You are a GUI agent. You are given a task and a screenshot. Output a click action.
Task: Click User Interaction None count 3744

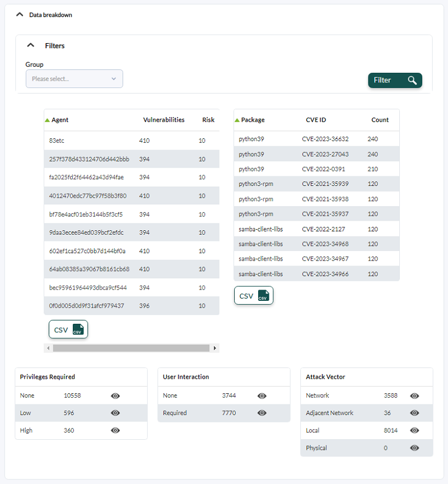pyautogui.click(x=229, y=395)
